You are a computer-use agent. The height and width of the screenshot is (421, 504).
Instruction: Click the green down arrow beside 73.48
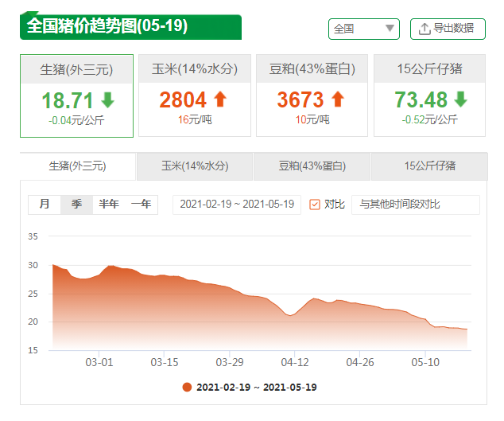pos(460,99)
